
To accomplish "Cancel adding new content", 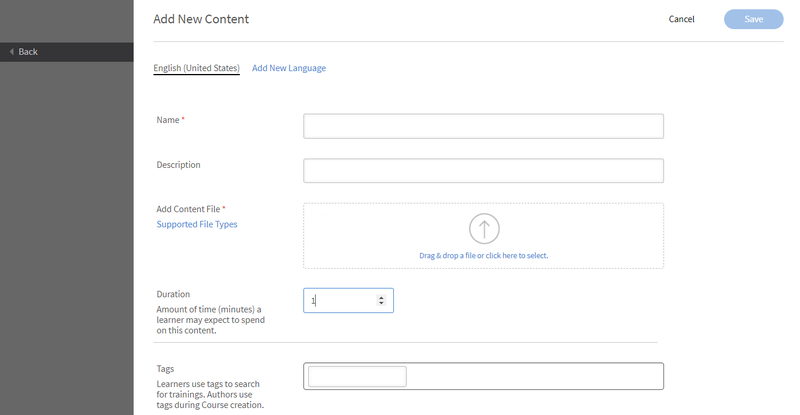I will tap(681, 19).
